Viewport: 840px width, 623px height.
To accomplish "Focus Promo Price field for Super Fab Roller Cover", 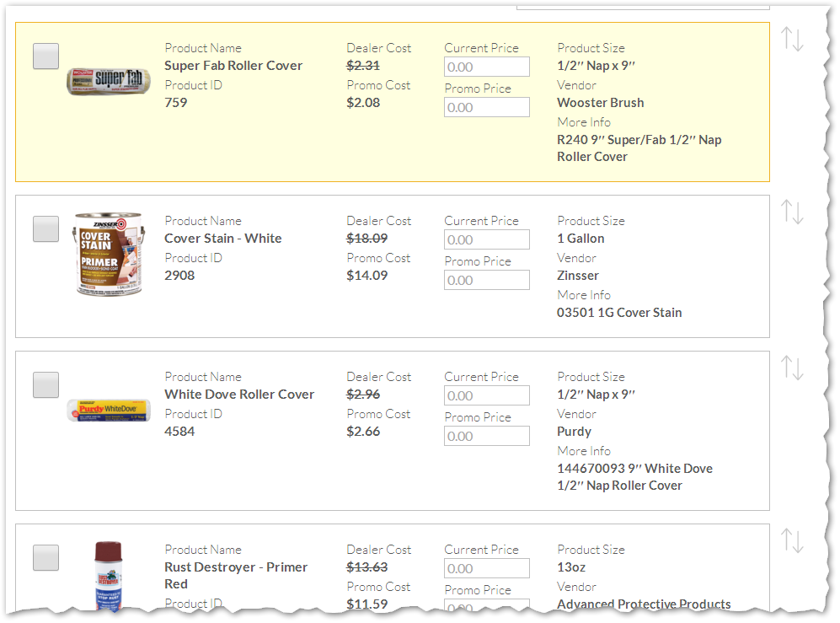I will 486,107.
